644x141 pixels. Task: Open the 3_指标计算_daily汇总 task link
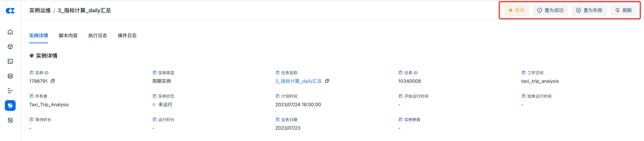pyautogui.click(x=298, y=81)
